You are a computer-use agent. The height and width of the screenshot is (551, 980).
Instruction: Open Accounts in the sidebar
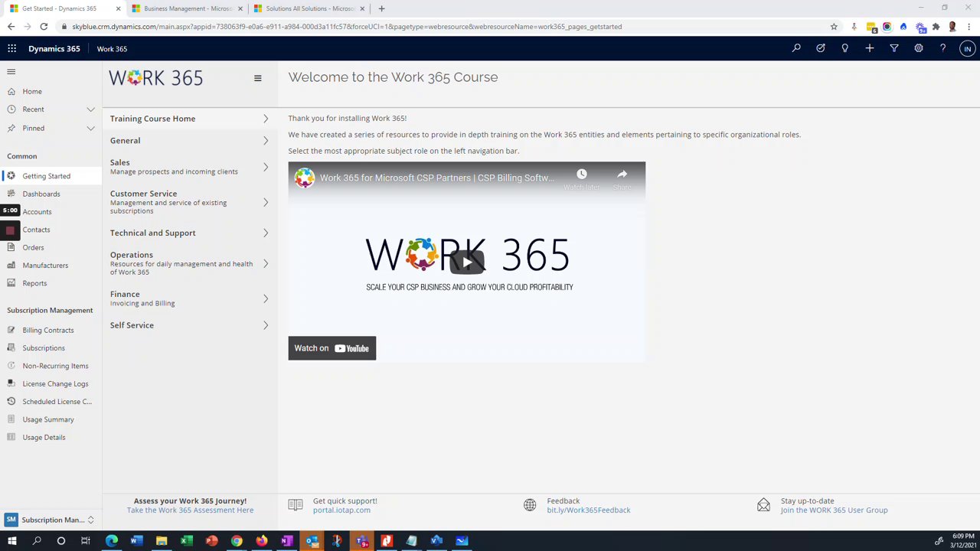(x=37, y=212)
